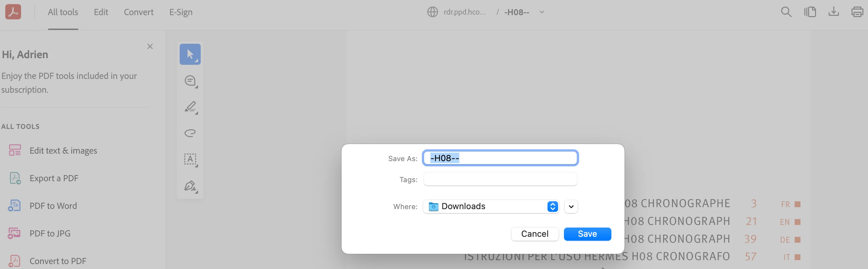The width and height of the screenshot is (868, 269).
Task: Open the Acrobat home logo
Action: [13, 12]
